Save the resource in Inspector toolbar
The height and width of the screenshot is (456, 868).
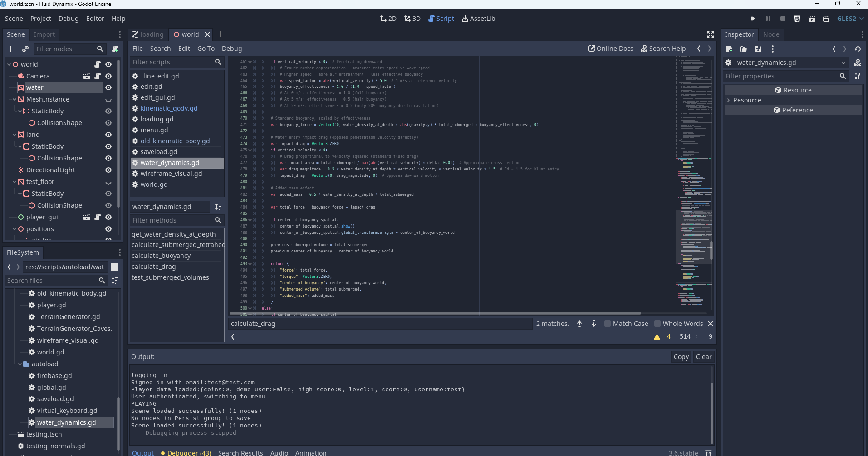758,49
